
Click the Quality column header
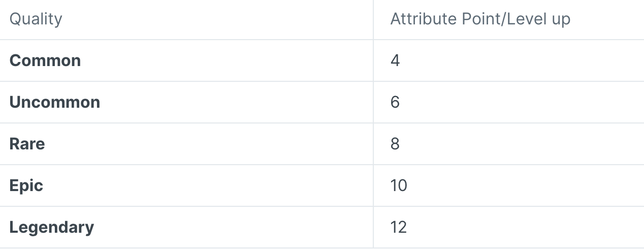pyautogui.click(x=36, y=19)
